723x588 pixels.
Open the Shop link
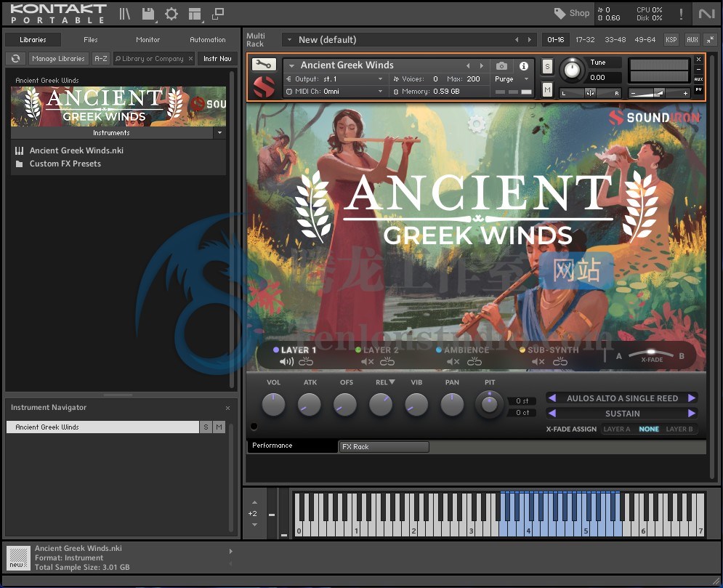[572, 13]
